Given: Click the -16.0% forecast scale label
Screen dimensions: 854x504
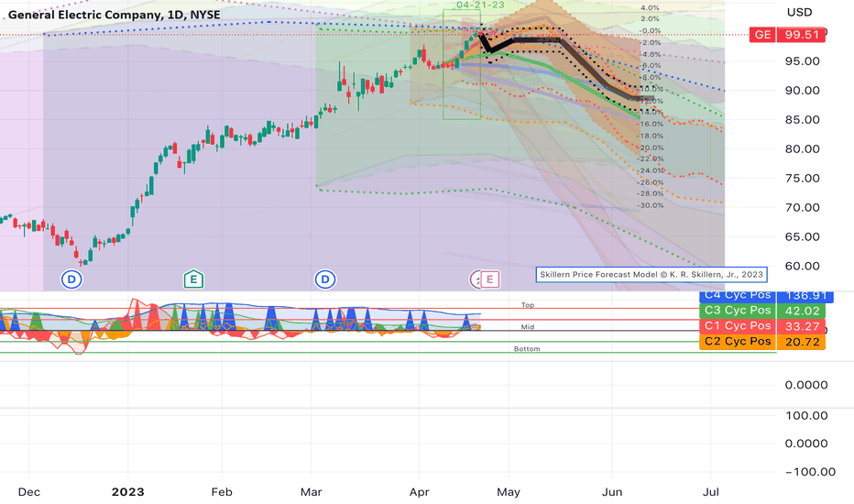Looking at the screenshot, I should click(650, 125).
